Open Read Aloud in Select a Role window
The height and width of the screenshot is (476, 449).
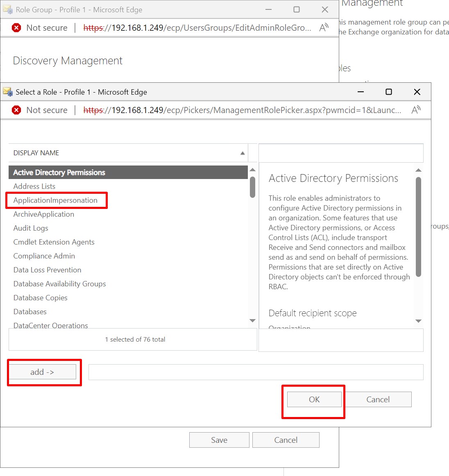coord(416,110)
